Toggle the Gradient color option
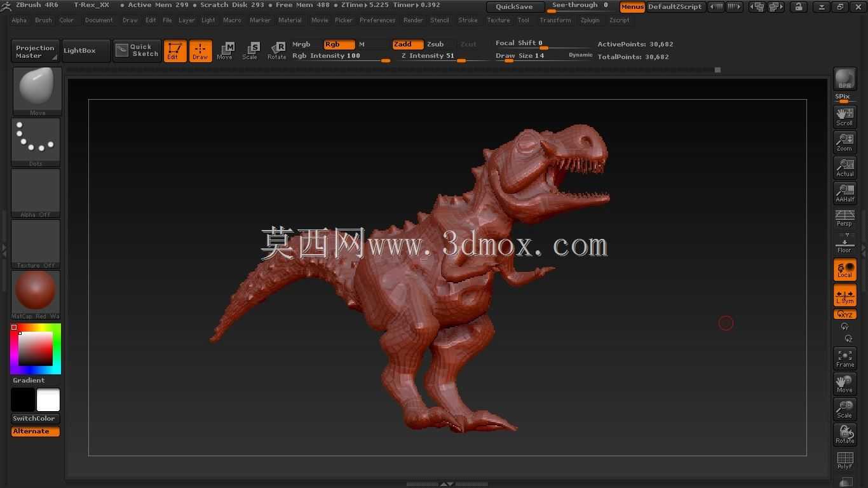Viewport: 868px width, 488px height. click(x=29, y=380)
